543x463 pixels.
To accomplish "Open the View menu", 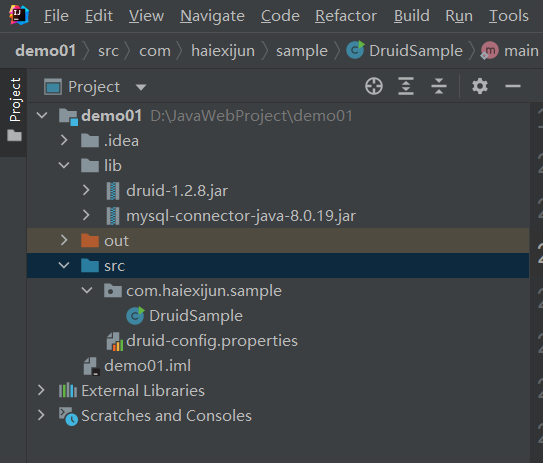I will click(x=146, y=16).
